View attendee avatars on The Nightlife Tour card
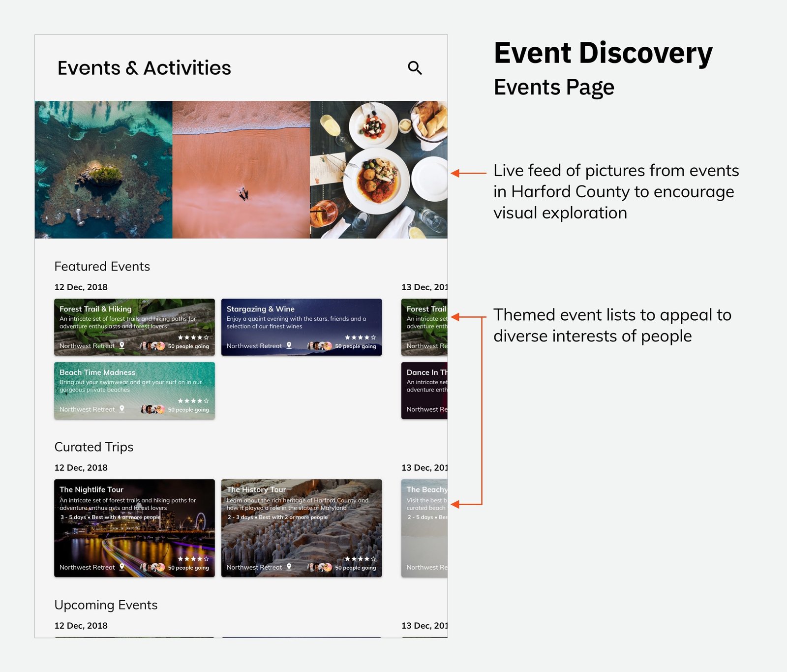Image resolution: width=787 pixels, height=672 pixels. (x=153, y=567)
